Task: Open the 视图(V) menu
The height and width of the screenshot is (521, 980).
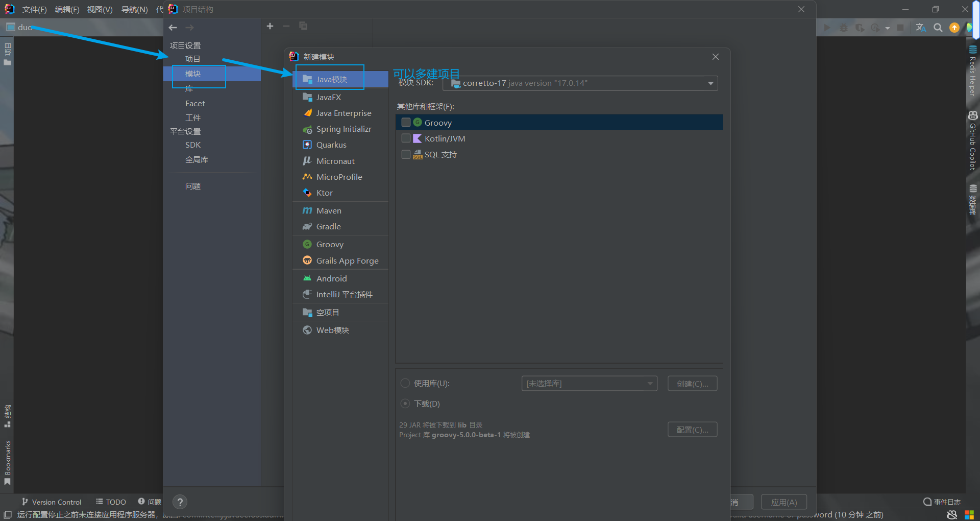Action: coord(100,10)
